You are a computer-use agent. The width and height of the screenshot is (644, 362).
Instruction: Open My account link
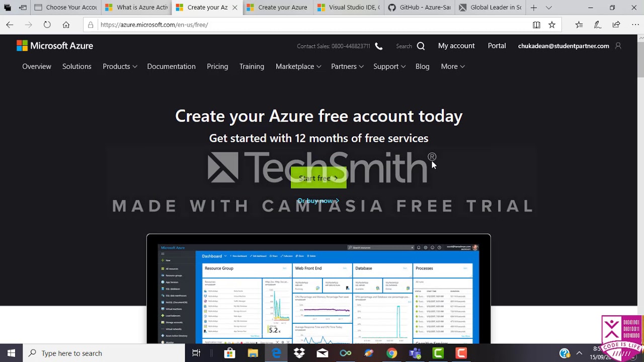(456, 46)
